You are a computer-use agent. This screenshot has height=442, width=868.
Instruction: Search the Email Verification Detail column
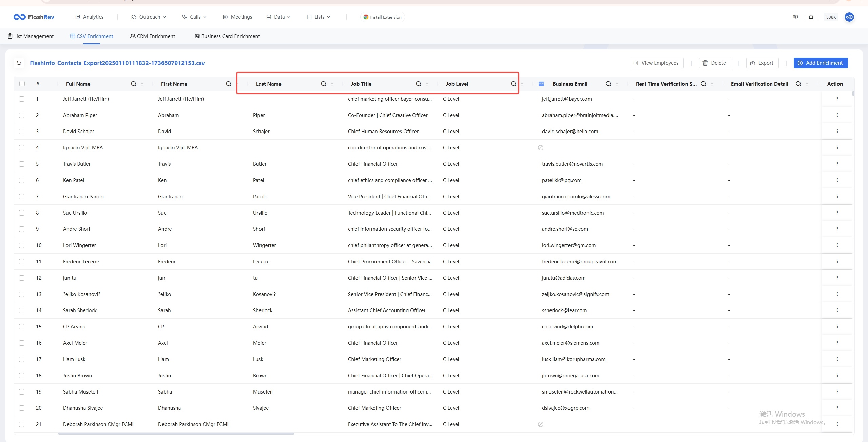point(798,84)
